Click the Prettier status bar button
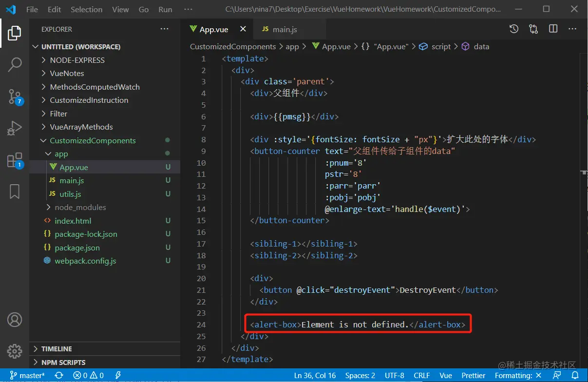Image resolution: width=588 pixels, height=382 pixels. click(x=474, y=376)
